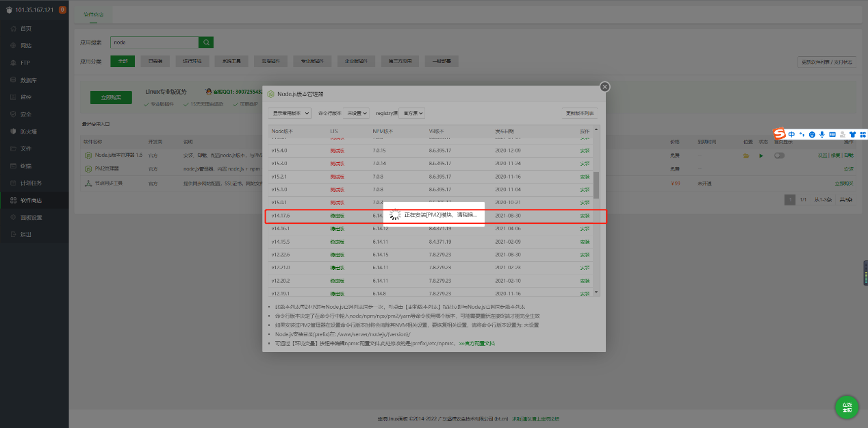Toggle the 中 Chinese/English input mode
868x428 pixels.
click(791, 134)
